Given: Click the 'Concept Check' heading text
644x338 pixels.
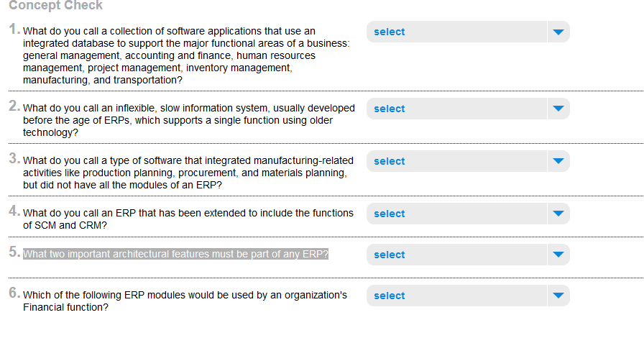Looking at the screenshot, I should (56, 5).
